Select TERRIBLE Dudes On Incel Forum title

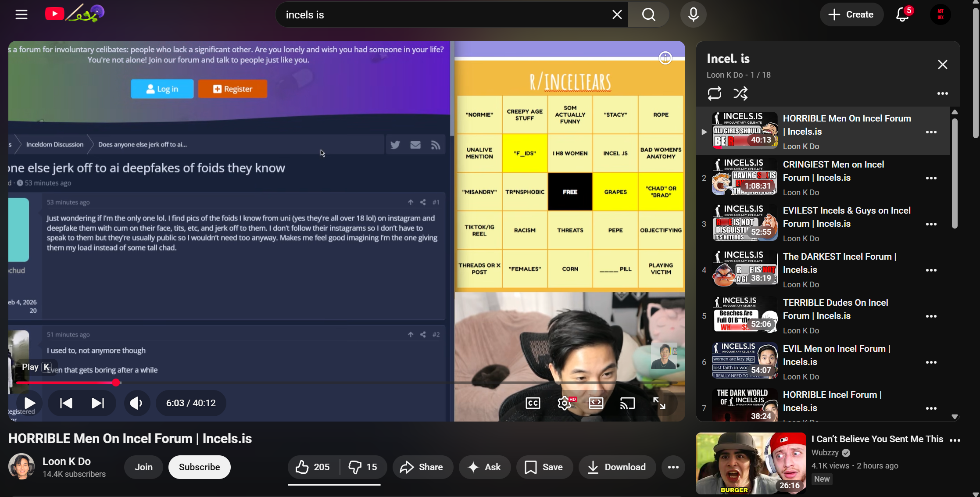coord(835,309)
